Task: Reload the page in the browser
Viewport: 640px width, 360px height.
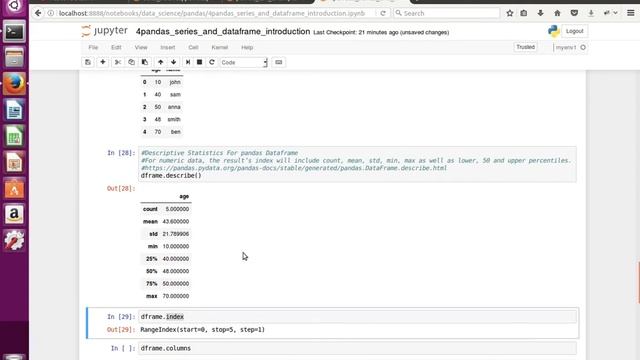Action: point(383,13)
